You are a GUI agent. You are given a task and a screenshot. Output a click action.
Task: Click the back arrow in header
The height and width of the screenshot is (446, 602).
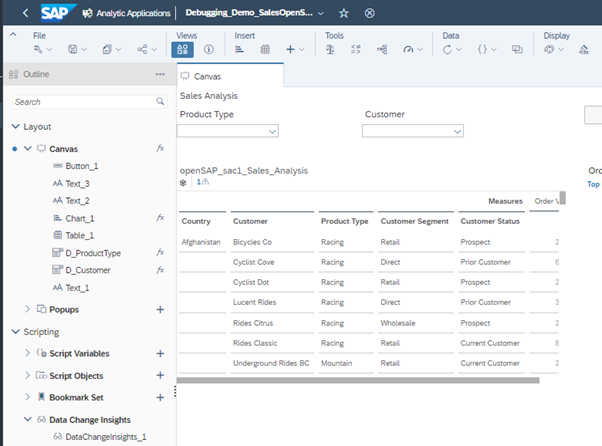coord(25,13)
